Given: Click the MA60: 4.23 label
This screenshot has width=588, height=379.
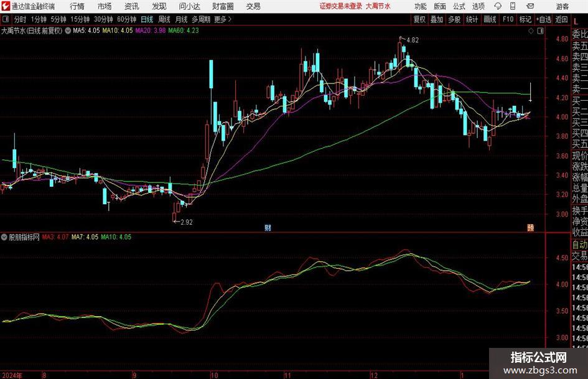Looking at the screenshot, I should click(x=184, y=30).
